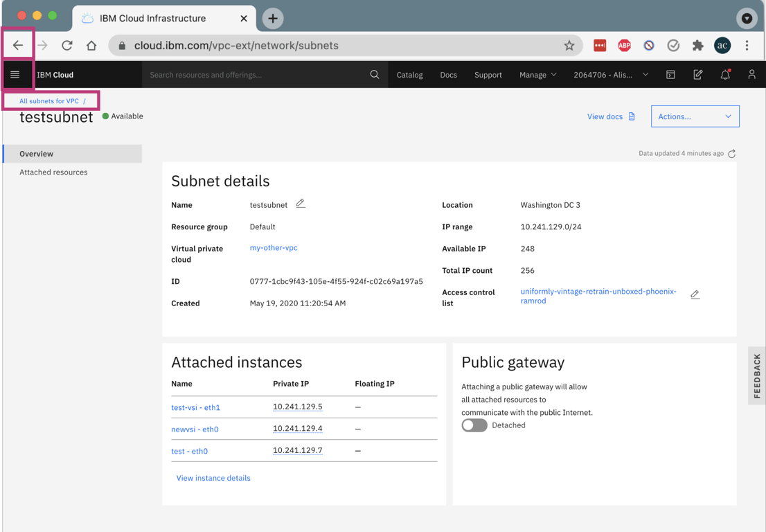Open the browser profile avatar 'ac'
The image size is (766, 532).
[x=722, y=46]
